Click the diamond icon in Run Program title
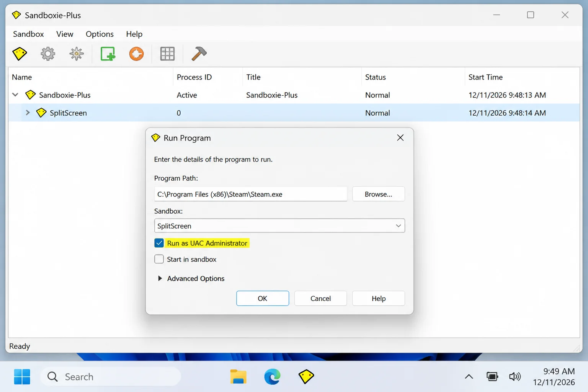 (155, 138)
